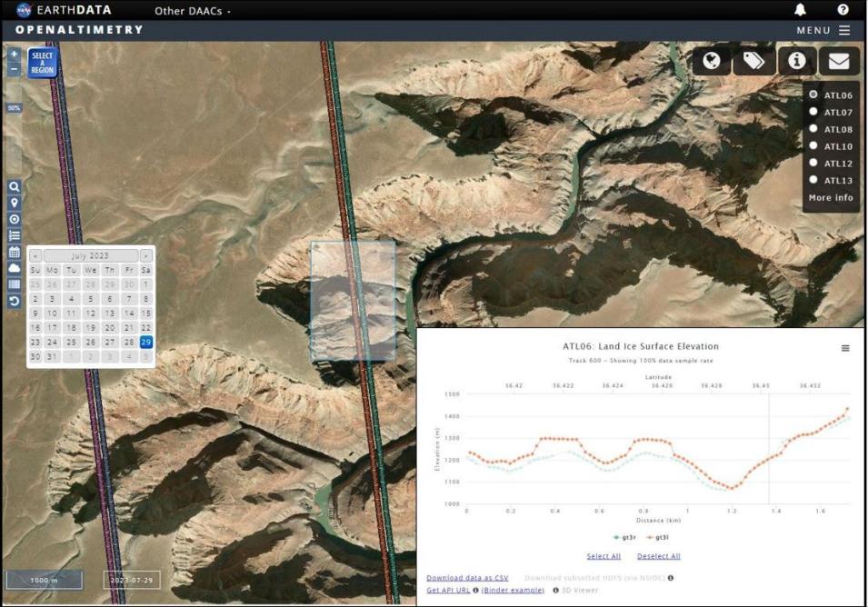Toggle the gt3l legend series
Viewport: 868px width, 607px height.
point(657,537)
